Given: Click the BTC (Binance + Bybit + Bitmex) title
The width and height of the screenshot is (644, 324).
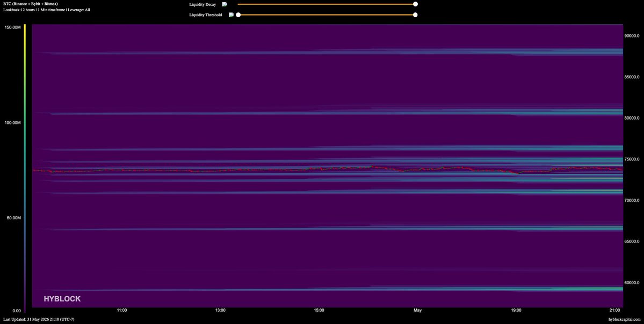Looking at the screenshot, I should point(31,4).
